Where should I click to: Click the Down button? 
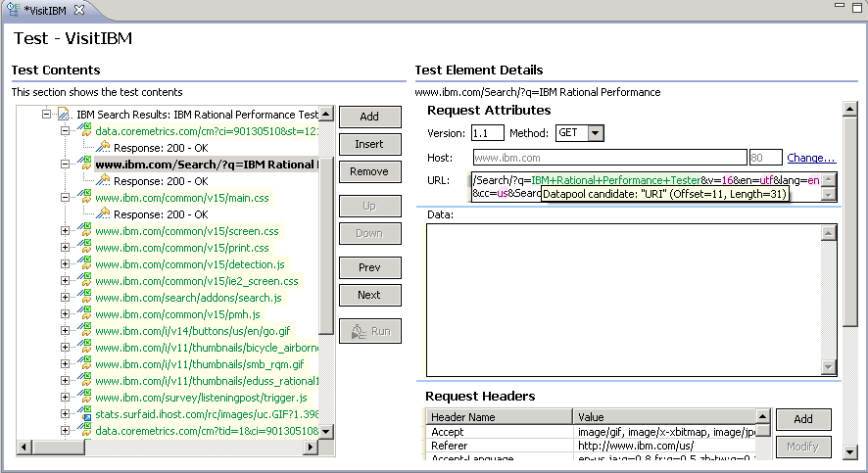tap(369, 233)
